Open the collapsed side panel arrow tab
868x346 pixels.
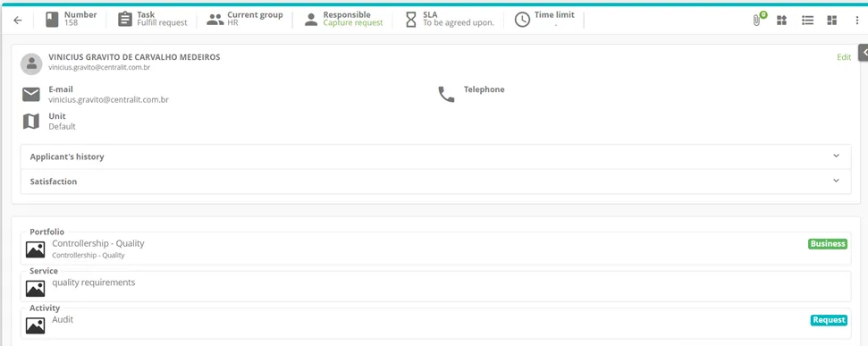pos(863,52)
